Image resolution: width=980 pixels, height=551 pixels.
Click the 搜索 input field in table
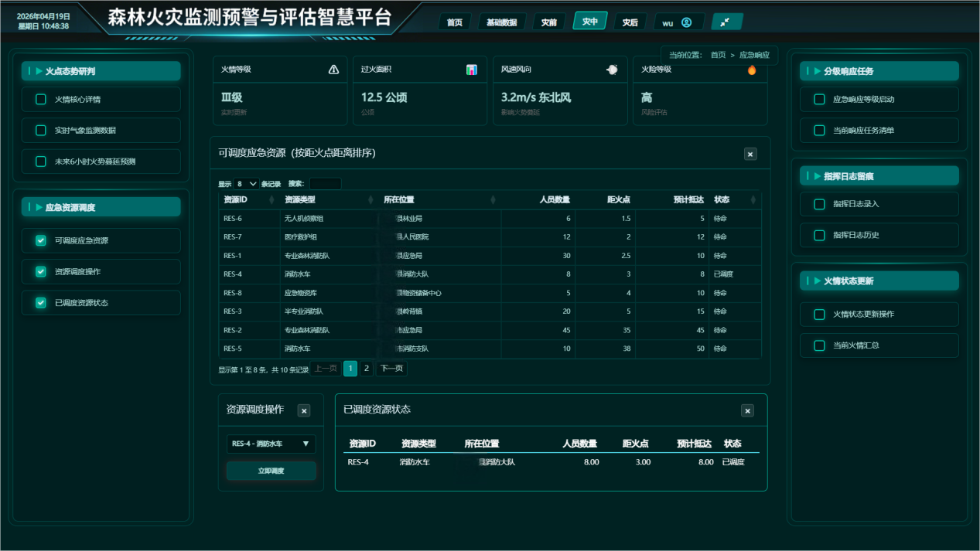pos(325,184)
